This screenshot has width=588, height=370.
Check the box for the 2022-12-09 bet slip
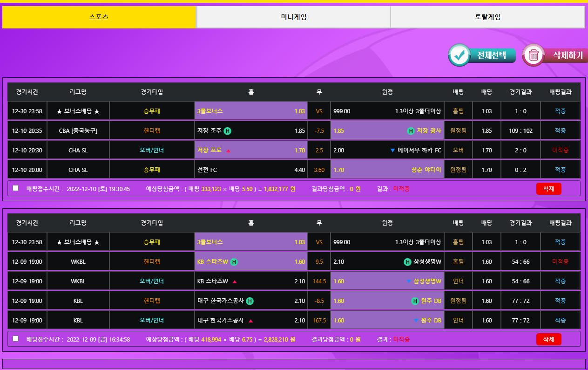coord(16,339)
